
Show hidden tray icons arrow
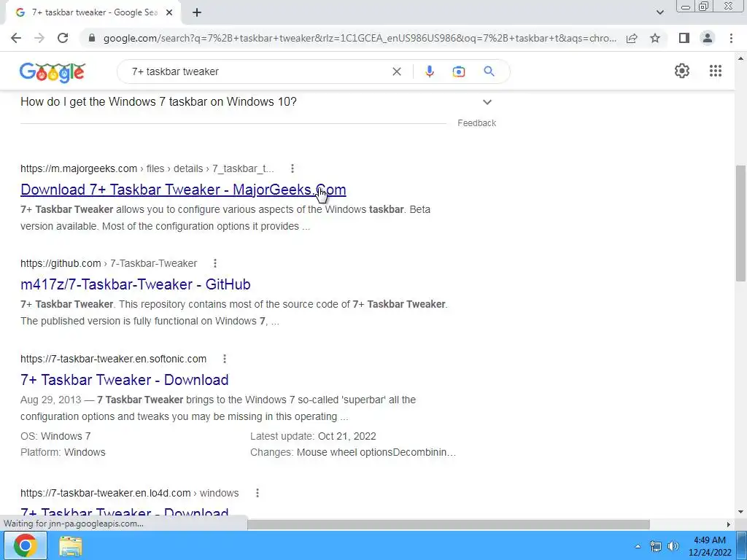coord(638,546)
